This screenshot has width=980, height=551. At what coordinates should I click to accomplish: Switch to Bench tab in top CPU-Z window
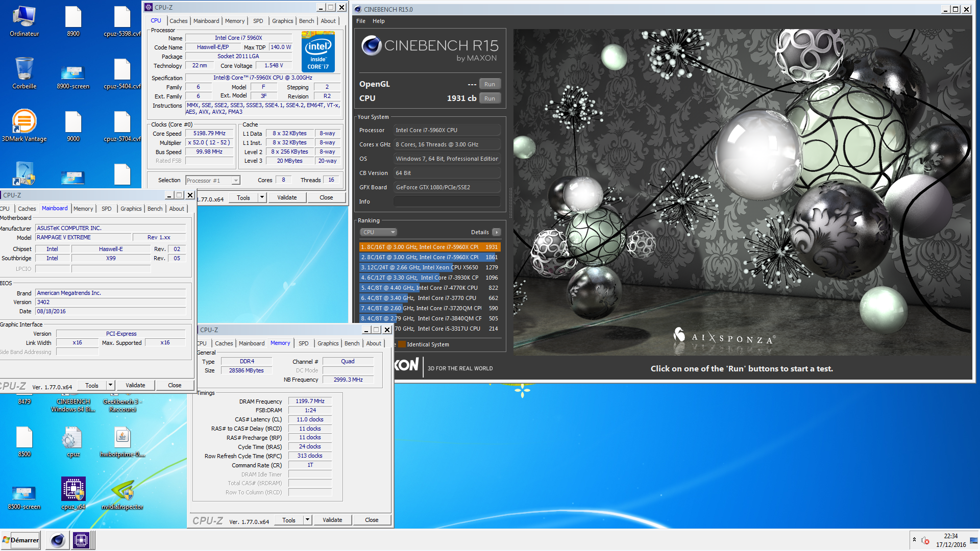(x=306, y=21)
